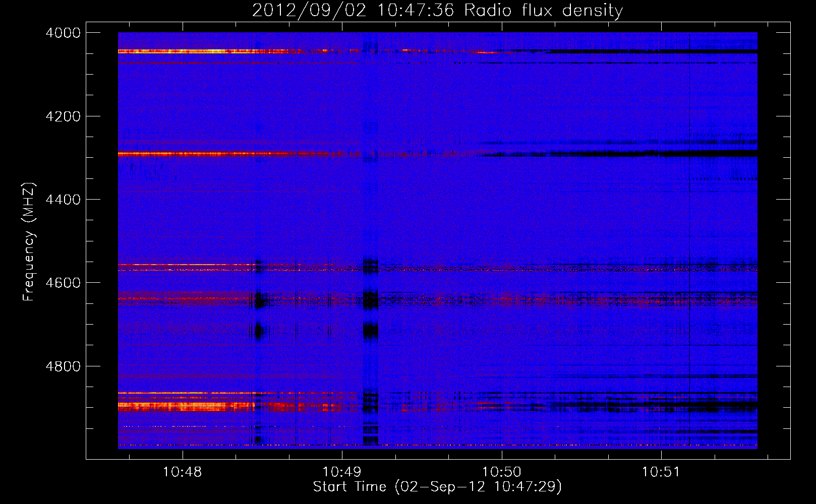Click the 'Frequency (MHZ)' axis title
Viewport: 816px width, 504px height.
(29, 242)
